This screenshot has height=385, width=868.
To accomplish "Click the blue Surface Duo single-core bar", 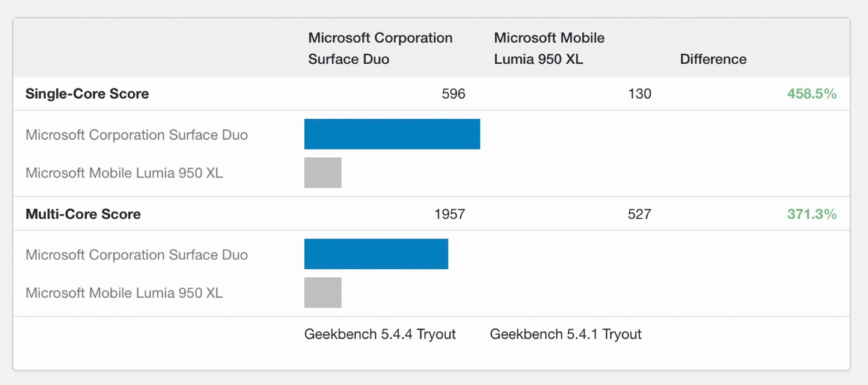I will point(392,134).
